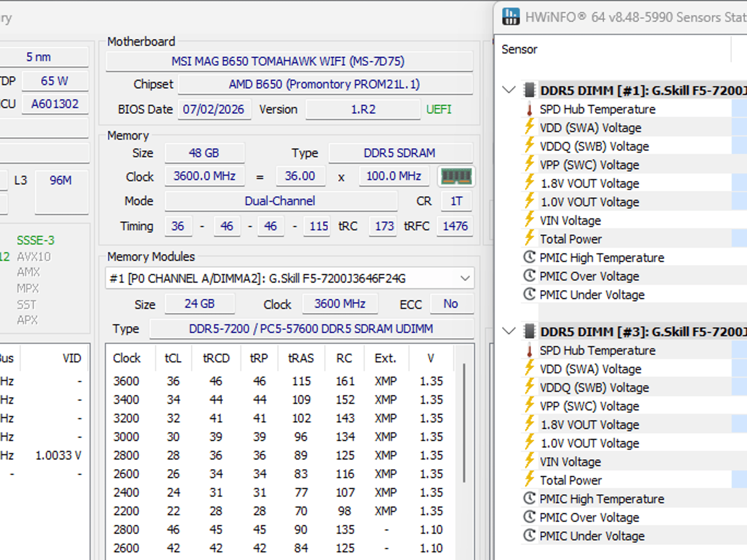
Task: Click the timings table vertical scrollbar
Action: (x=464, y=423)
